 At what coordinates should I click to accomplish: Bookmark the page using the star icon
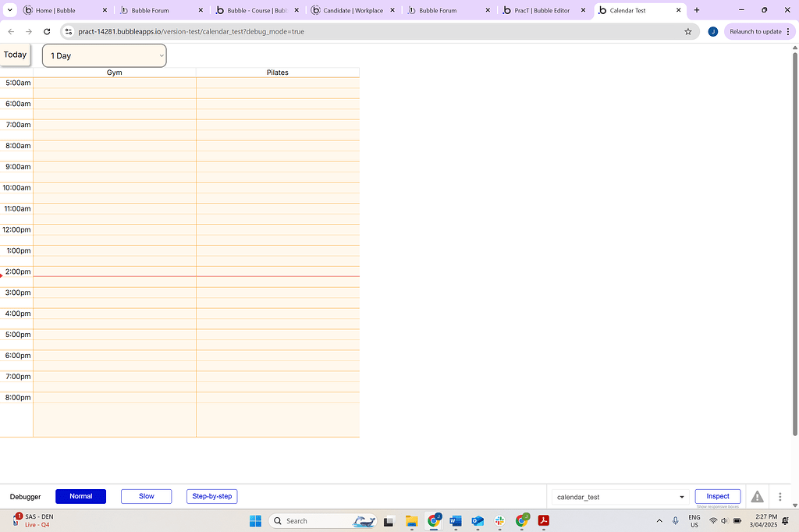pos(686,31)
